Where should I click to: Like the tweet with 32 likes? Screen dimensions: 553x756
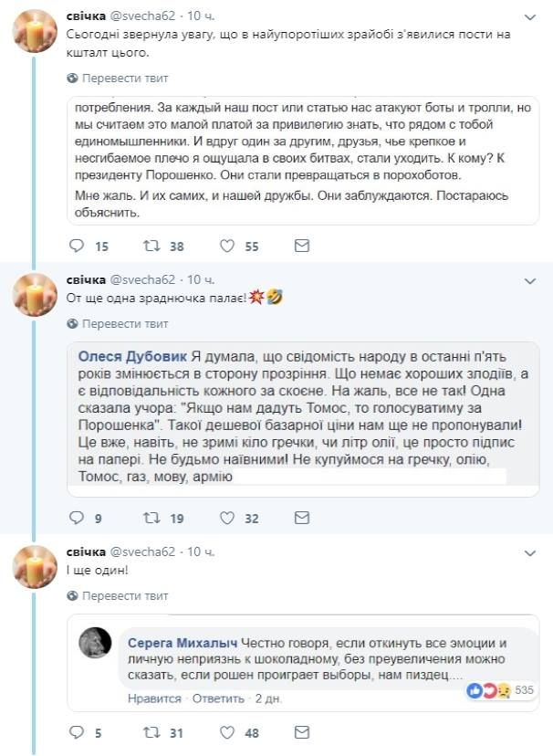pos(227,518)
